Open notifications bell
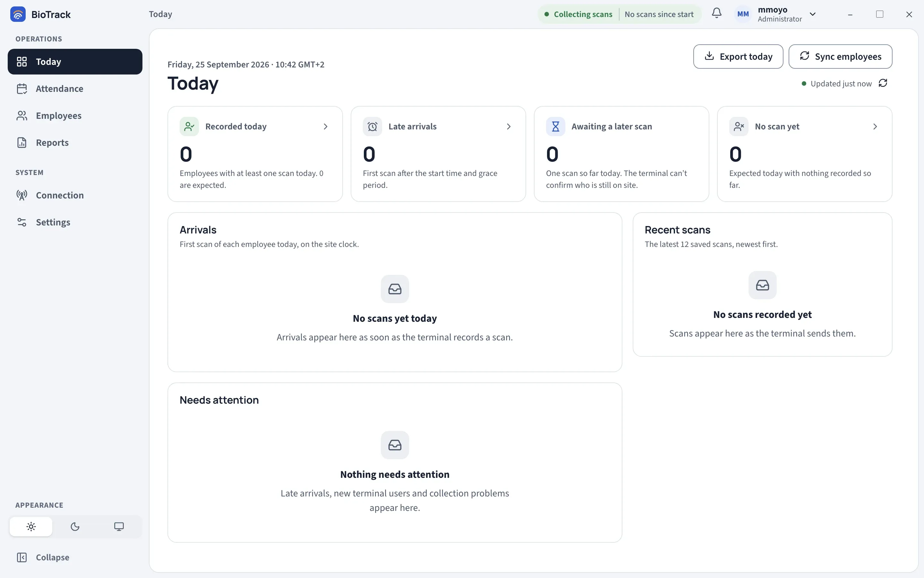 coord(717,13)
